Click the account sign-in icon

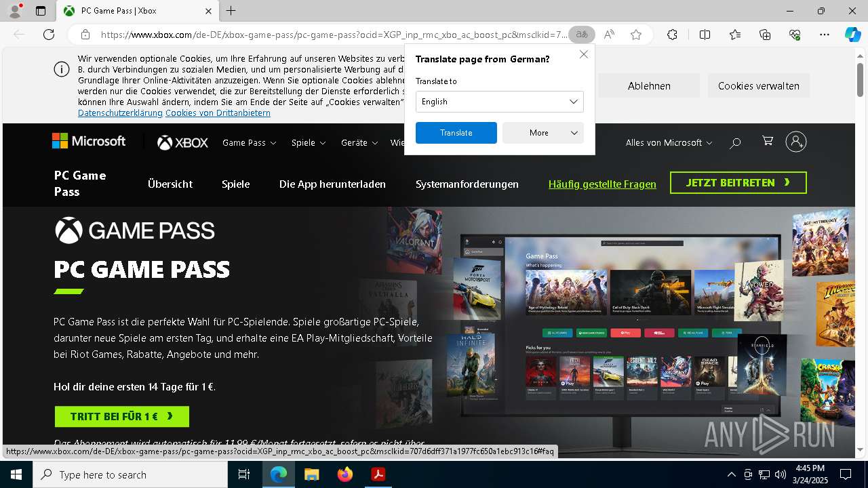tap(796, 142)
